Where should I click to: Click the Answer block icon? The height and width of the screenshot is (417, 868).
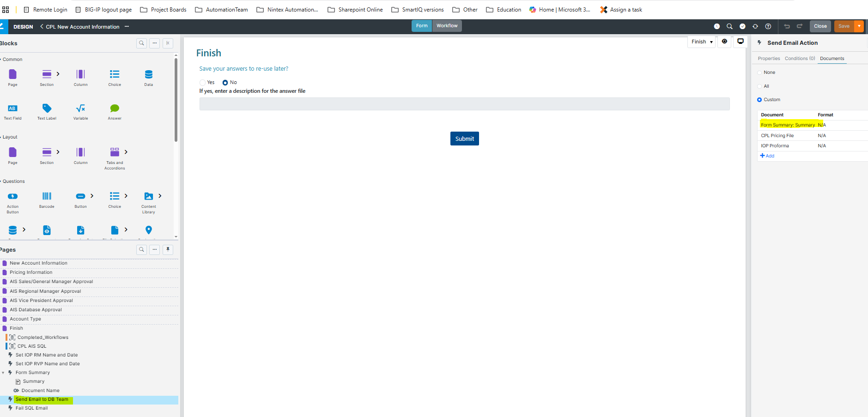[x=115, y=108]
